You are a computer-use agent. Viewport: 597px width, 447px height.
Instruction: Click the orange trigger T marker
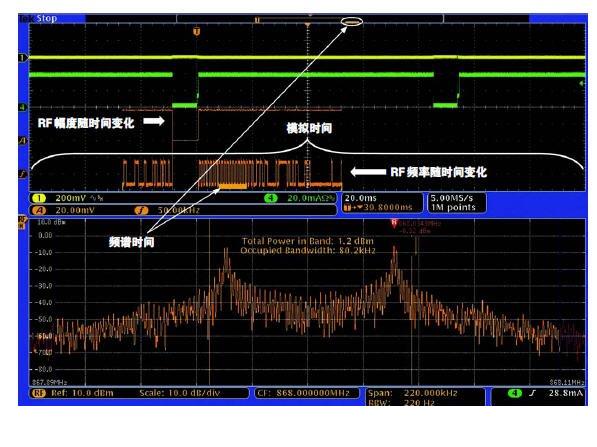coord(196,31)
